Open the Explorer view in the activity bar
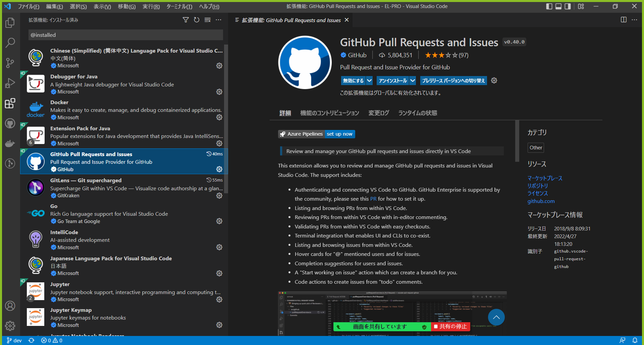Image resolution: width=644 pixels, height=345 pixels. [10, 23]
